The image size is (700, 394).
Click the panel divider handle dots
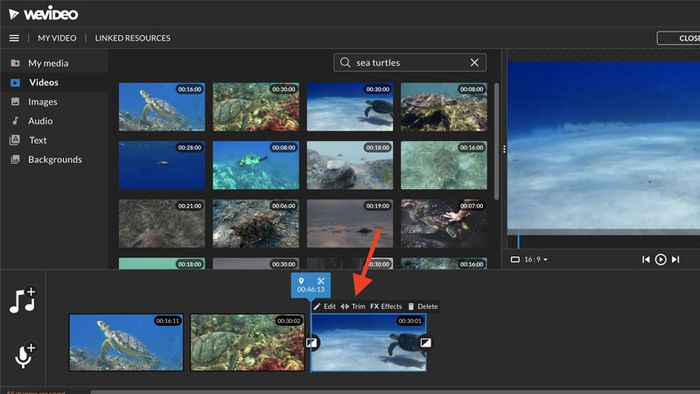point(504,149)
